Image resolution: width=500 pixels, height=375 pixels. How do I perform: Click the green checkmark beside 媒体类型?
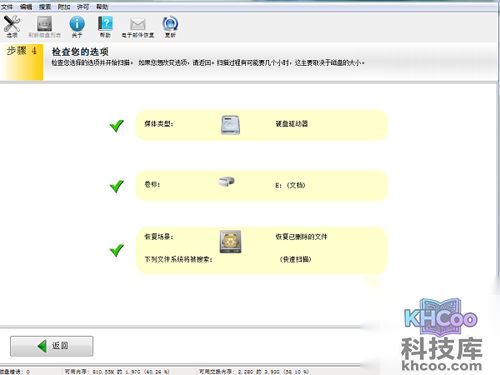coord(117,126)
